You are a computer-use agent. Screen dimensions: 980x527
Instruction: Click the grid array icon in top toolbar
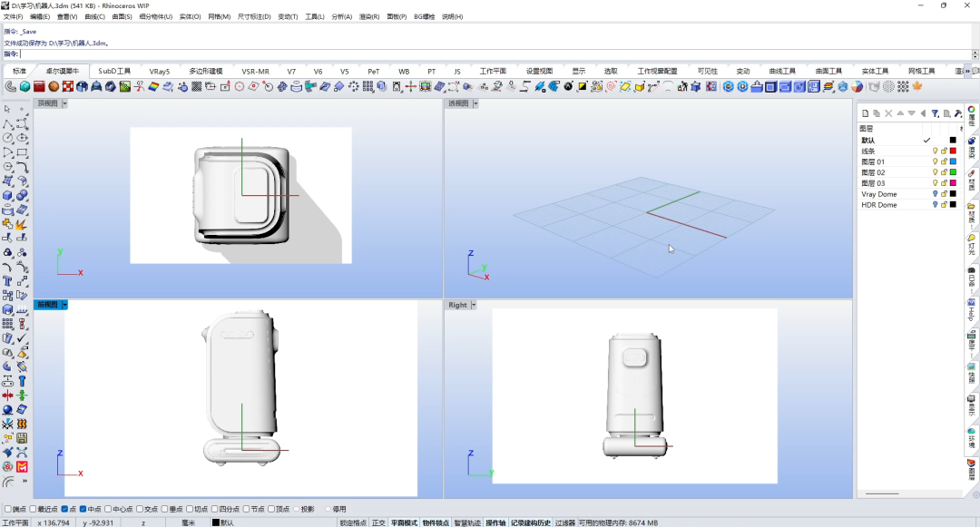(x=367, y=87)
